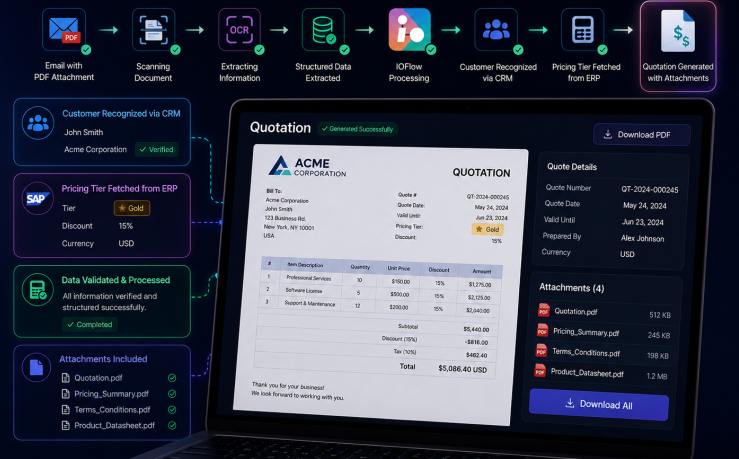Click the Item Description column header
Image resolution: width=739 pixels, height=459 pixels.
pos(305,265)
